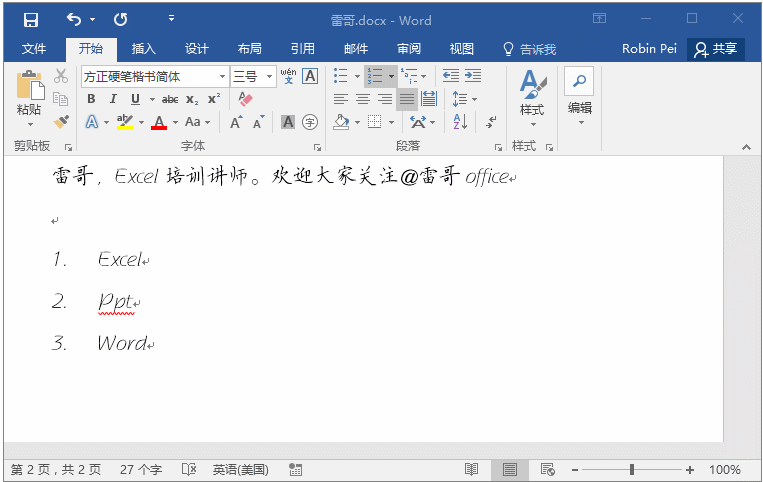Viewport: 763px width, 482px height.
Task: Toggle strikethrough abc formatting
Action: (170, 100)
